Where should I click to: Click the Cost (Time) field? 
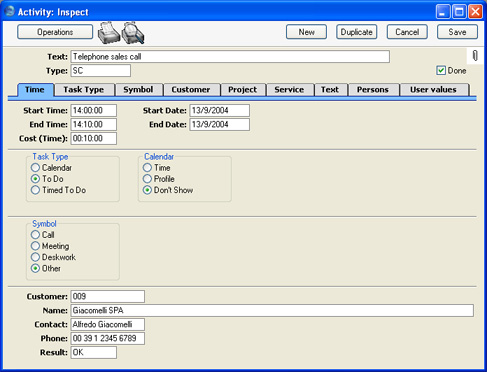[x=94, y=138]
